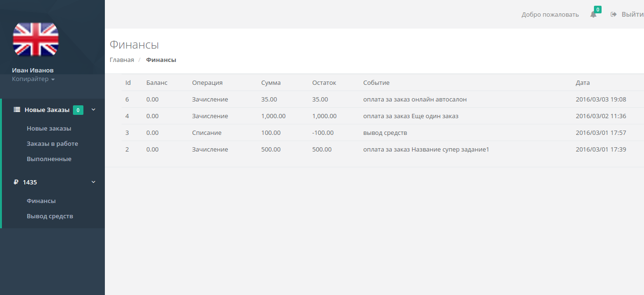Click the Иван Иванов user name

click(x=33, y=71)
